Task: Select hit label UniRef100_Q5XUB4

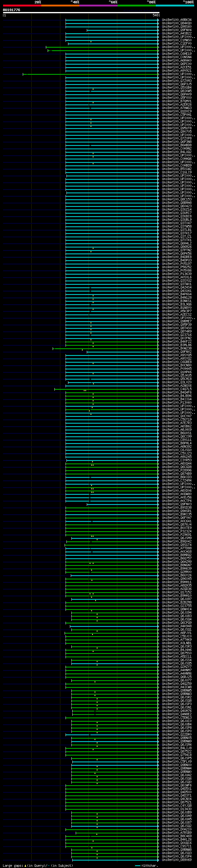Action: click(x=177, y=88)
